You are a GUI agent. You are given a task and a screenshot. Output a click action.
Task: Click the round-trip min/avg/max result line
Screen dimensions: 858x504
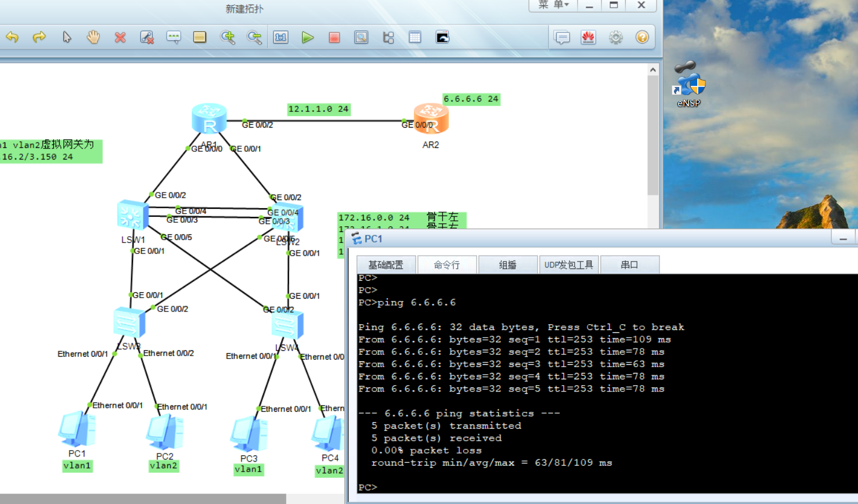[492, 463]
